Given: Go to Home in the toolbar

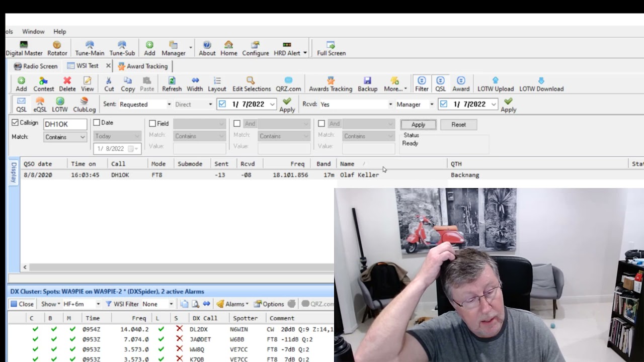Looking at the screenshot, I should point(228,48).
